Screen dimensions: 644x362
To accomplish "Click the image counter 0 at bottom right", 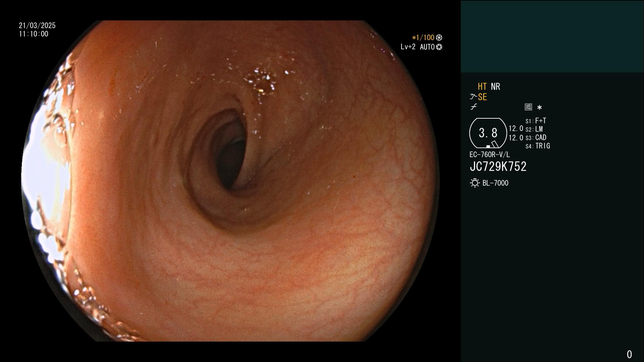I will tap(629, 354).
